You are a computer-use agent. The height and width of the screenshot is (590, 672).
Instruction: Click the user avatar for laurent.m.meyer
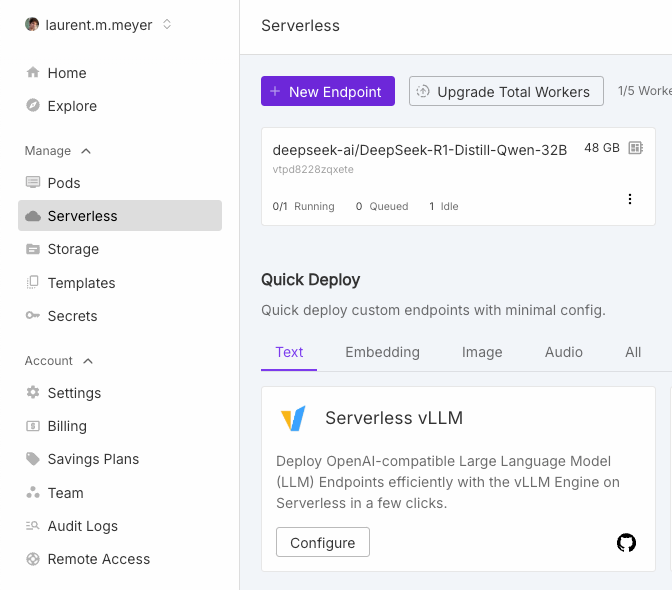[32, 24]
